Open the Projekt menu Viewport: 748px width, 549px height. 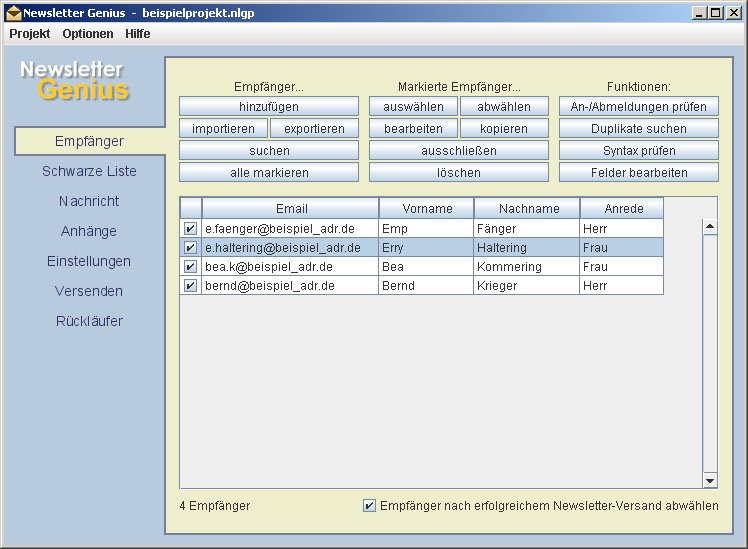pos(30,34)
